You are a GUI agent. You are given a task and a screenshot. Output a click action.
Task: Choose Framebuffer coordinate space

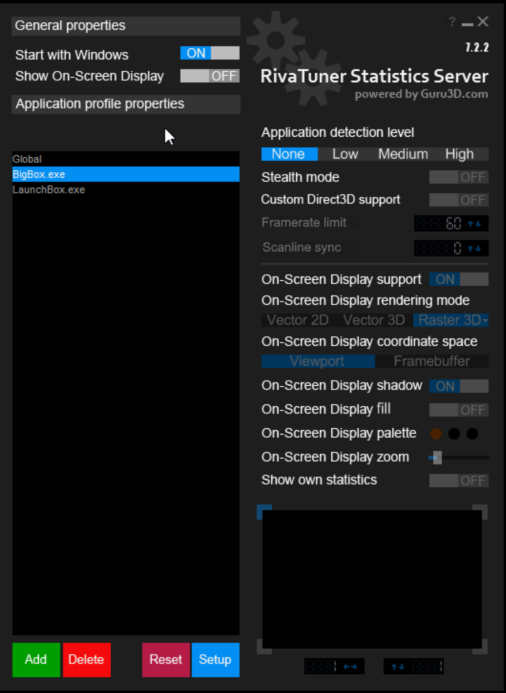432,361
